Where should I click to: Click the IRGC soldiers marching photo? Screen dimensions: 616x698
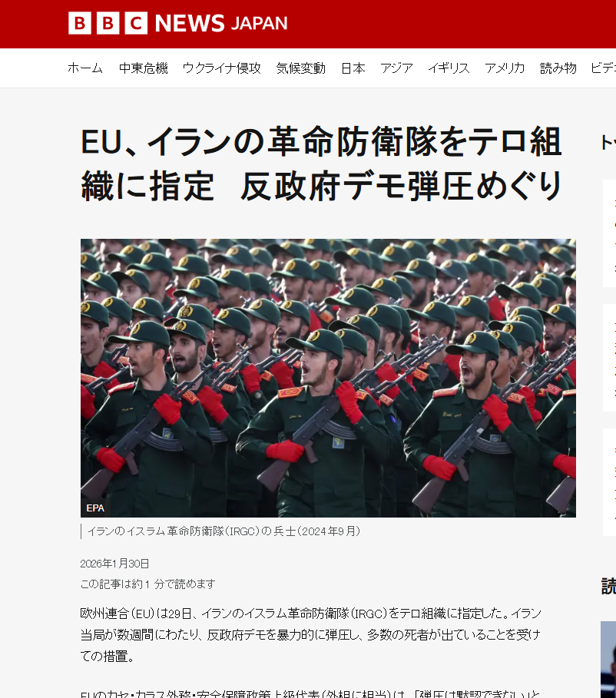[328, 378]
